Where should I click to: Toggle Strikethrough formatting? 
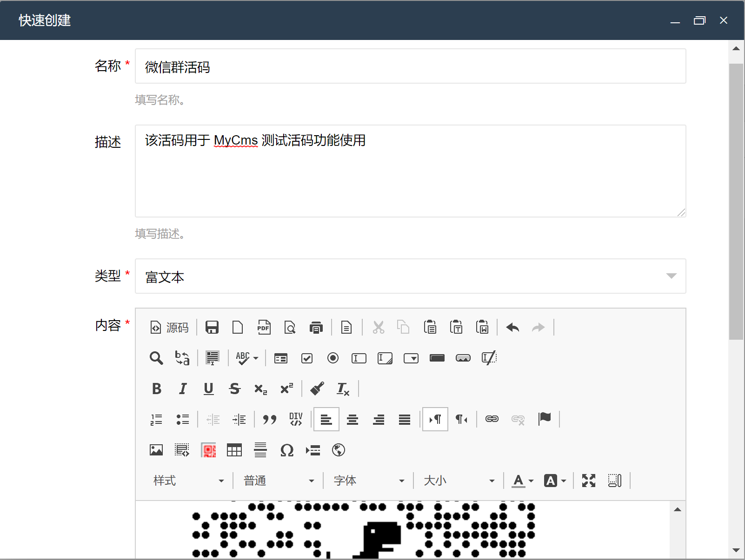click(x=235, y=389)
